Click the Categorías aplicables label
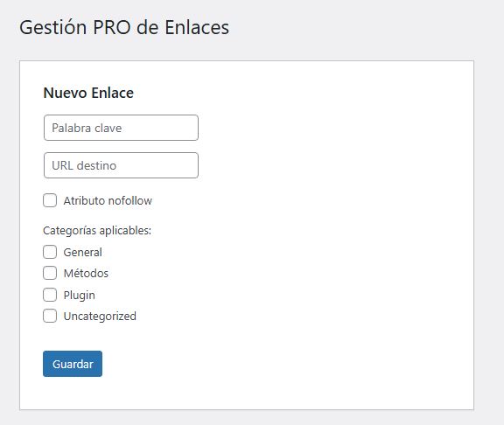 point(97,231)
